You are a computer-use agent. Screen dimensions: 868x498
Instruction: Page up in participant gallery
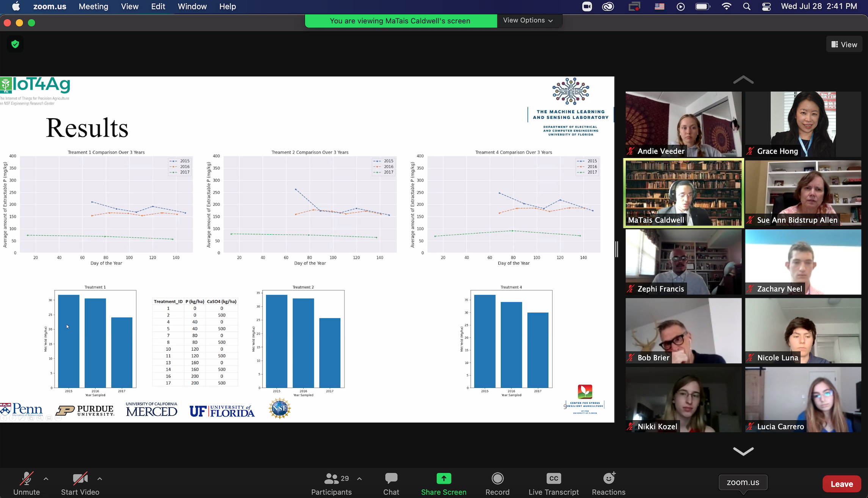click(743, 80)
